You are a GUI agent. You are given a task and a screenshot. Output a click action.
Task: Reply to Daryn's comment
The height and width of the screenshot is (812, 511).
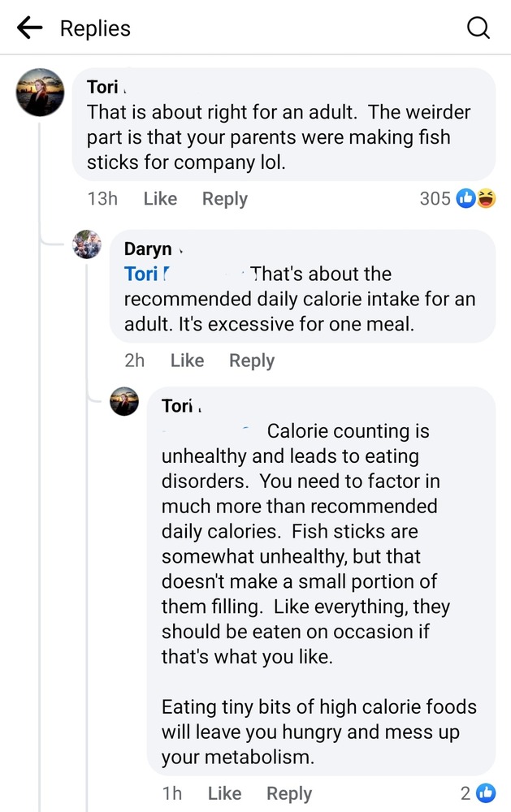pyautogui.click(x=252, y=361)
